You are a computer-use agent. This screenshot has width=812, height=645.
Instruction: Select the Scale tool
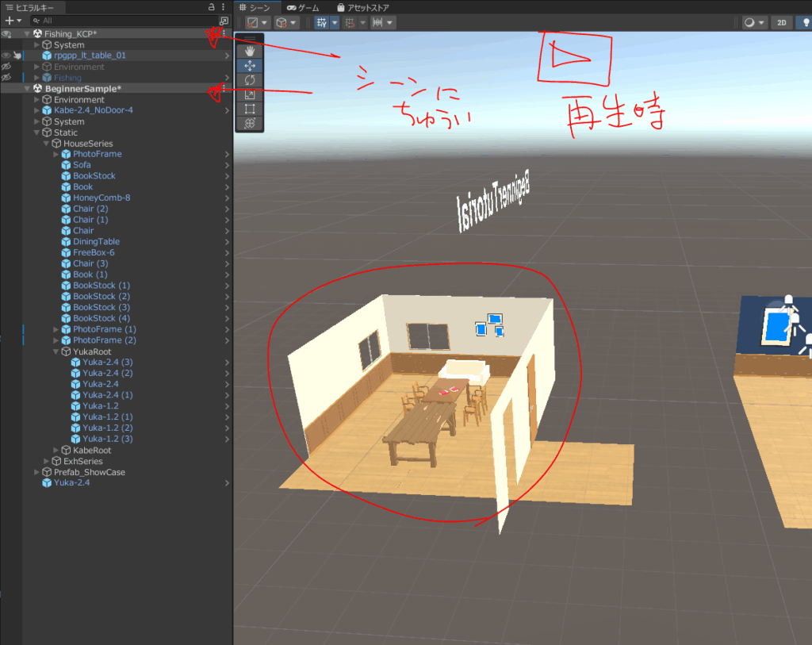249,94
